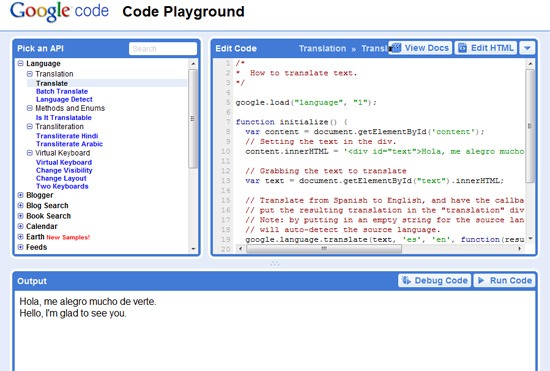The height and width of the screenshot is (371, 550).
Task: Open the Two Keyboards sample
Action: pos(62,186)
